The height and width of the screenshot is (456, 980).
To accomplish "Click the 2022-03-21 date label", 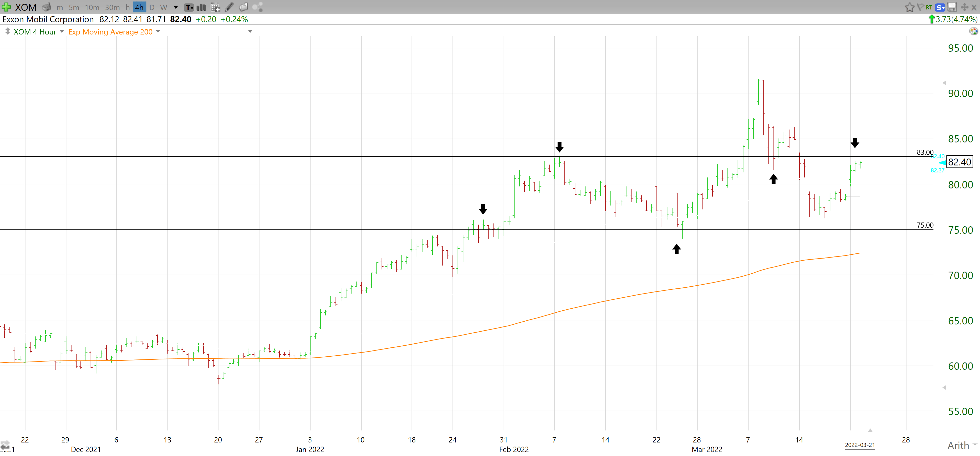I will click(x=860, y=445).
